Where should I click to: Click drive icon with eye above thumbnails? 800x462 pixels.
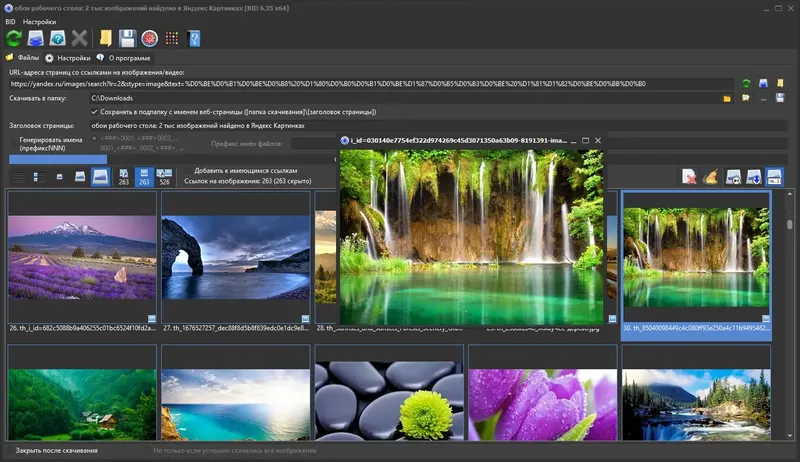(x=733, y=177)
